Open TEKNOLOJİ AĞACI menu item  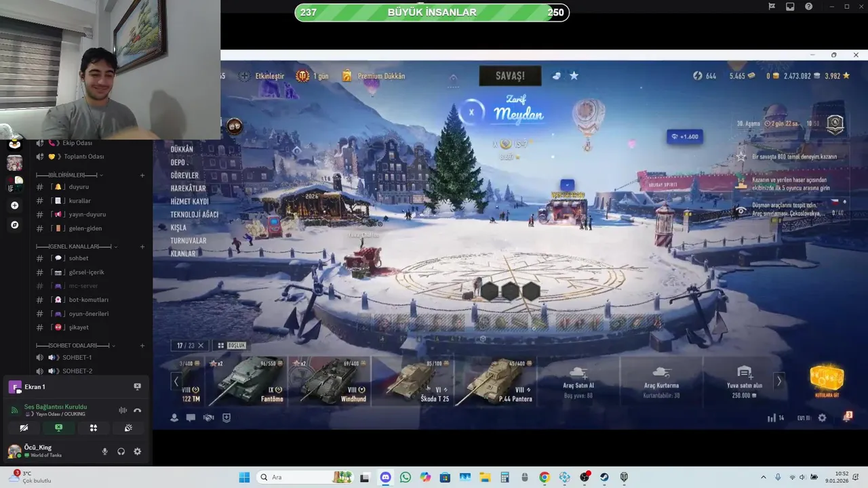pos(194,215)
